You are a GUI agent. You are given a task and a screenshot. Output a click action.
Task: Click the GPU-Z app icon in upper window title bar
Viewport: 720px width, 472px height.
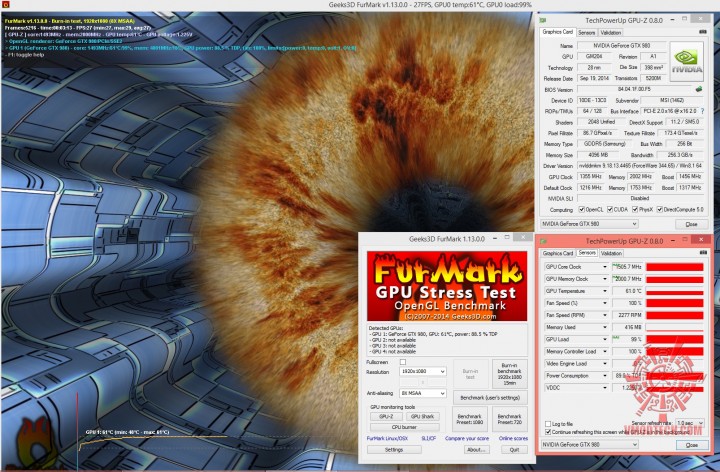pyautogui.click(x=544, y=20)
